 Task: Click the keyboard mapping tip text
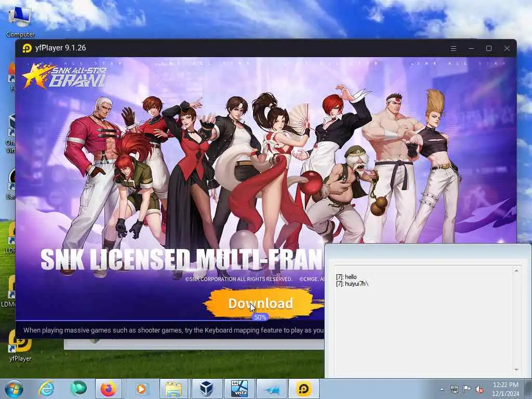[x=174, y=330]
